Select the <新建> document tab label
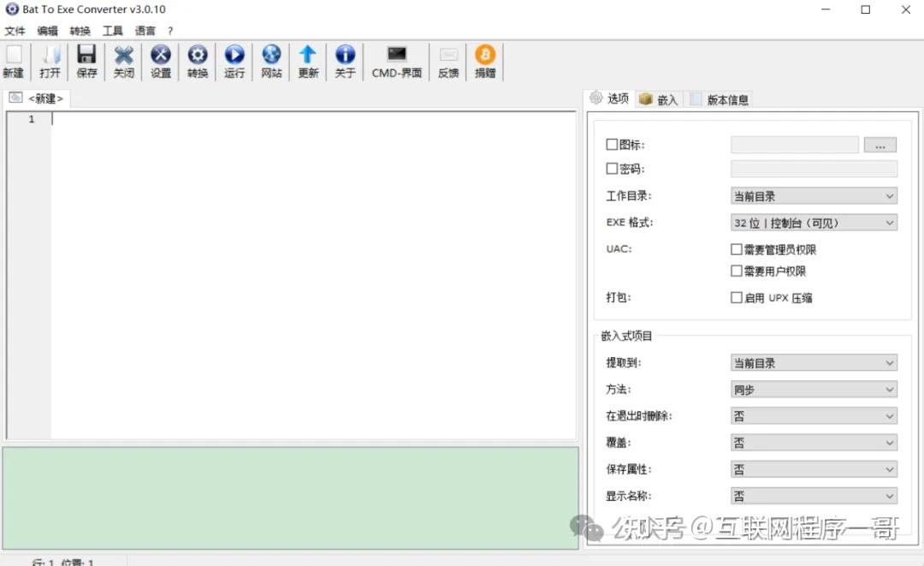The width and height of the screenshot is (924, 566). pos(45,98)
